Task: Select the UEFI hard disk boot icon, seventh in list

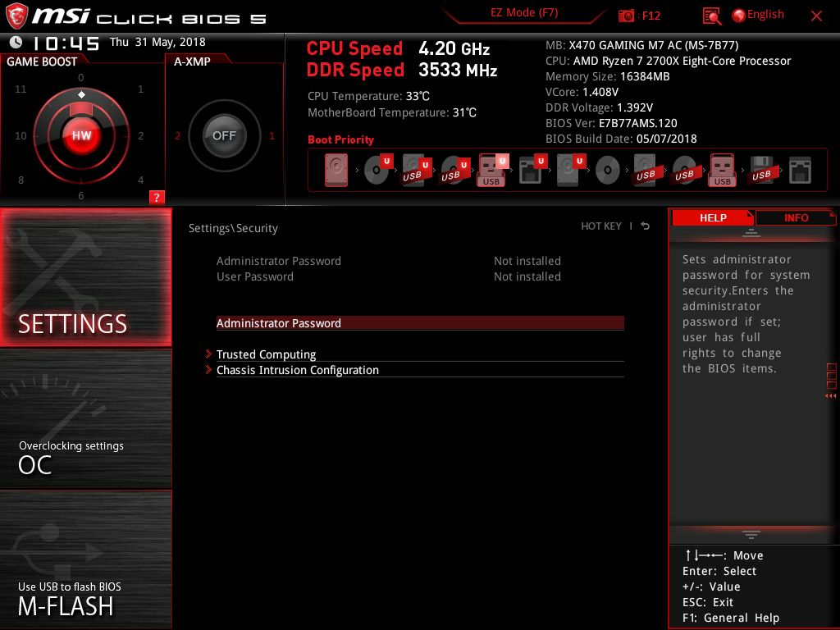Action: pyautogui.click(x=571, y=169)
